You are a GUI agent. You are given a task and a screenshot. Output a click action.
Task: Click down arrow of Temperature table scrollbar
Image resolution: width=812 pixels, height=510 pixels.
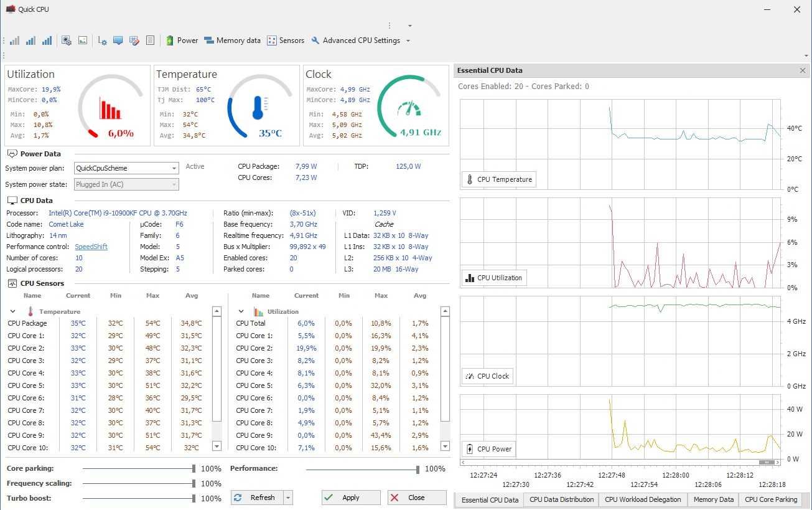point(217,446)
